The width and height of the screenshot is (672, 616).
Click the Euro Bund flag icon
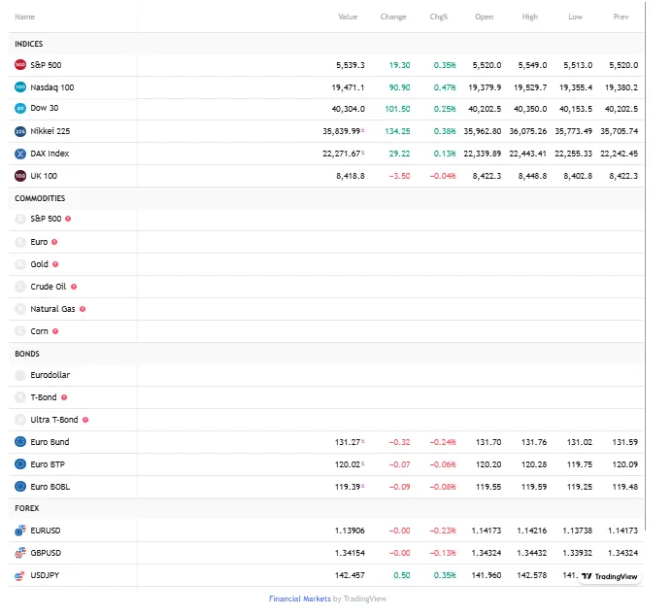click(x=20, y=441)
